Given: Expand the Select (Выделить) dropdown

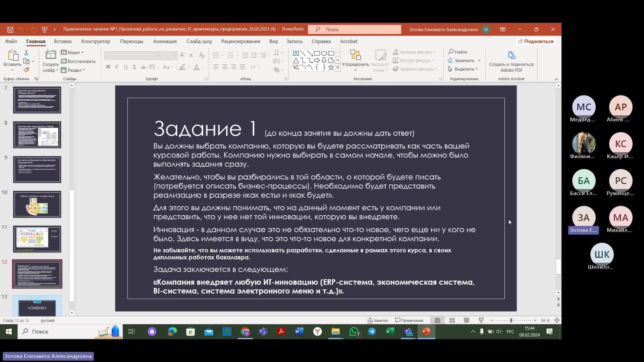Looking at the screenshot, I should point(463,69).
